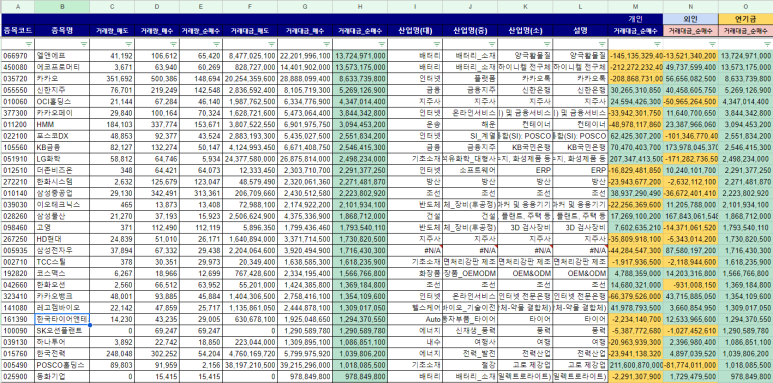Select the cell containing 코스맥스
The width and height of the screenshot is (773, 383).
click(62, 273)
